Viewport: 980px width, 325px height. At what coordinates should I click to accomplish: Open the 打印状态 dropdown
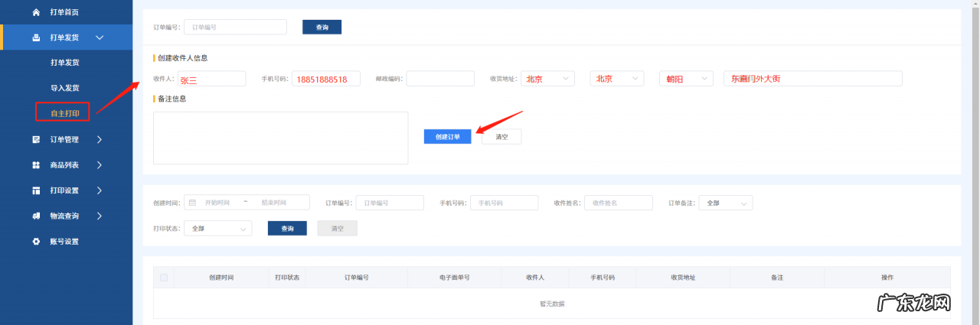pos(219,228)
